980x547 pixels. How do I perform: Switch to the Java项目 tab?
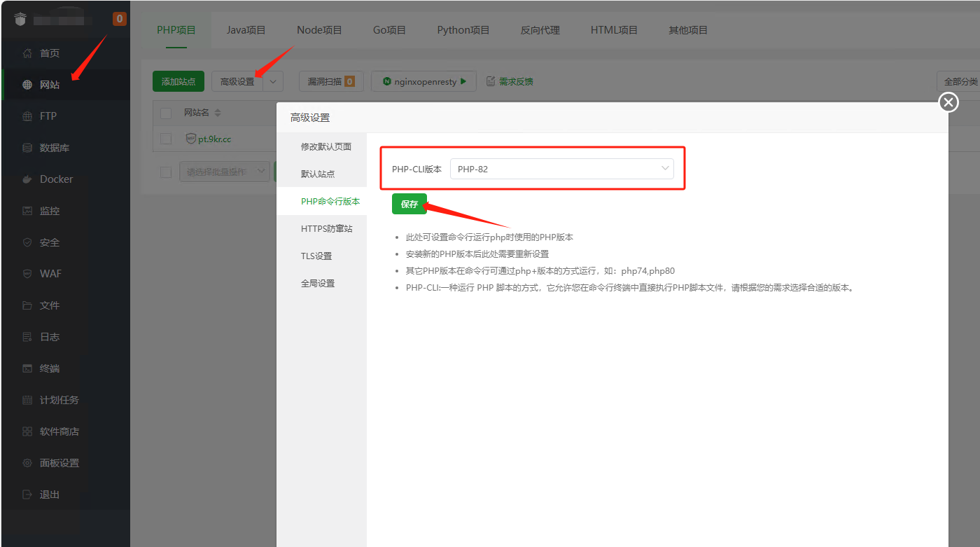(x=246, y=30)
